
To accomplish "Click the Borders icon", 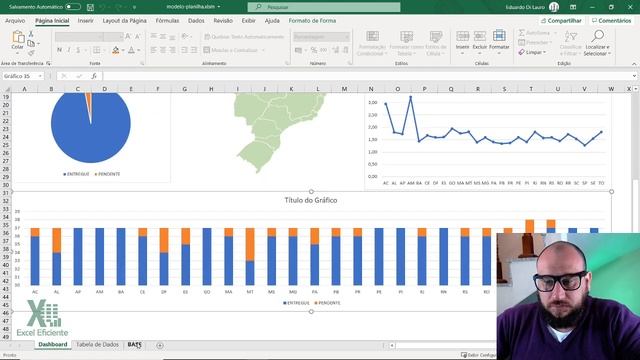I will click(x=96, y=50).
